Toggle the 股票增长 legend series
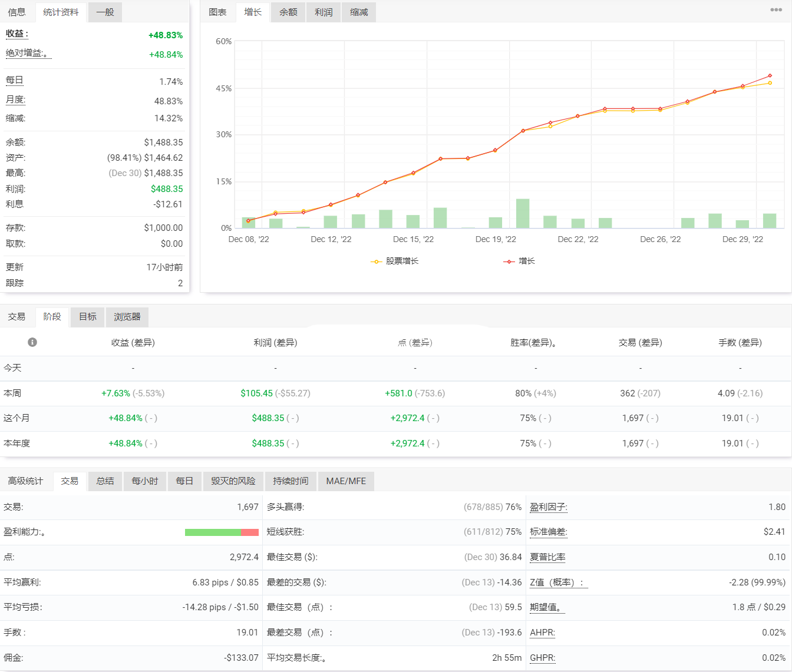The image size is (792, 672). coord(395,261)
